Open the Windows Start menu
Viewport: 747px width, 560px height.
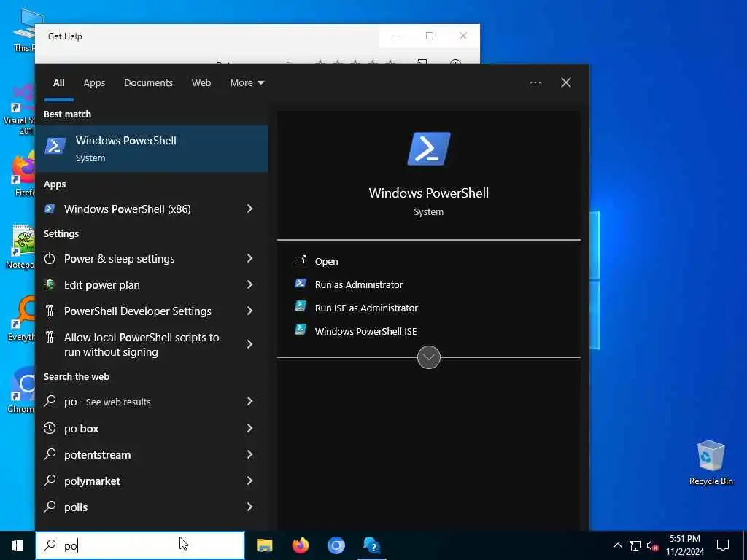[18, 545]
